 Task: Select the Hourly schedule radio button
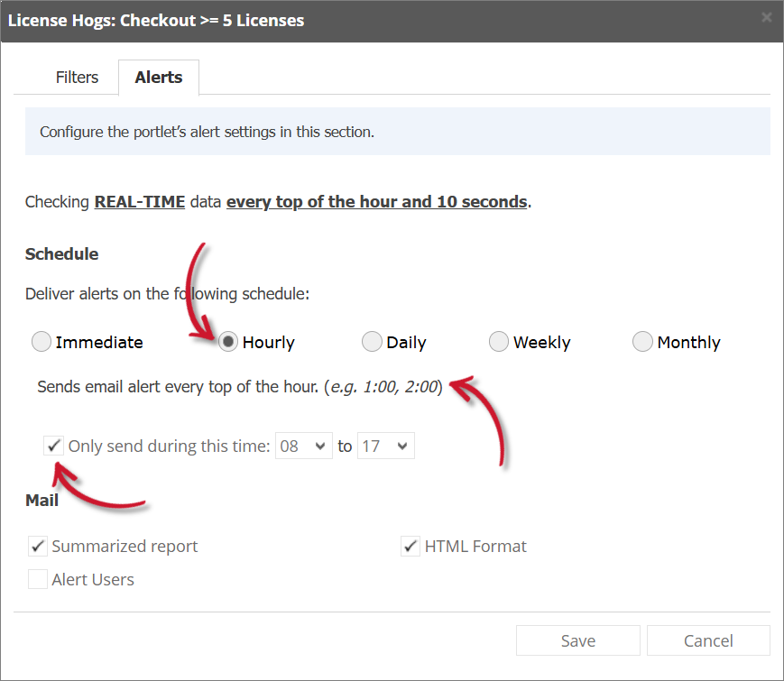click(228, 342)
